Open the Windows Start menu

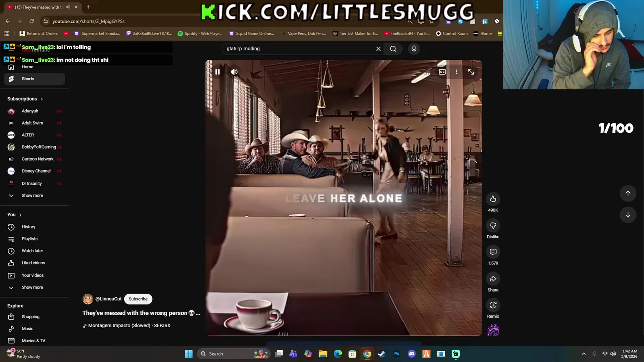188,354
